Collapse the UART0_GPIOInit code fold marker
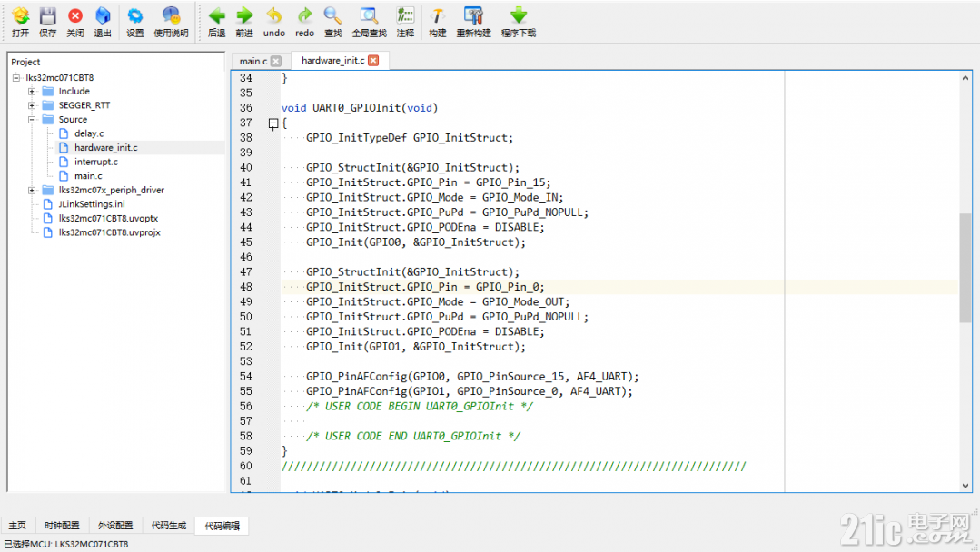980x552 pixels. (273, 123)
